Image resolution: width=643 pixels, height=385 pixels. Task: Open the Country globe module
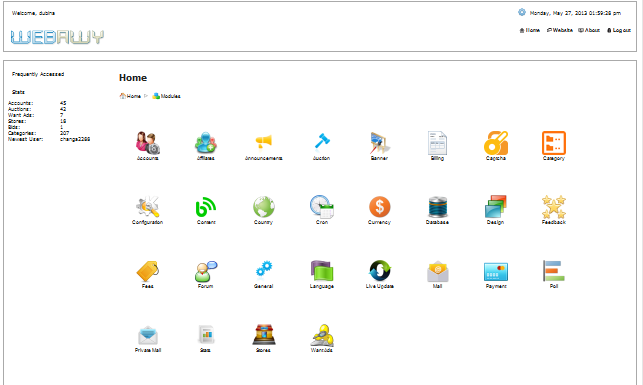263,210
